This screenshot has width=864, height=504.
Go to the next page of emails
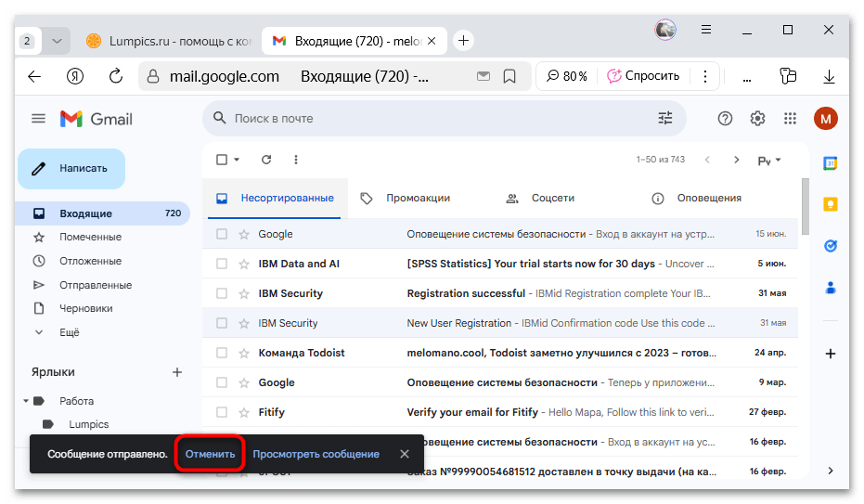pyautogui.click(x=736, y=160)
